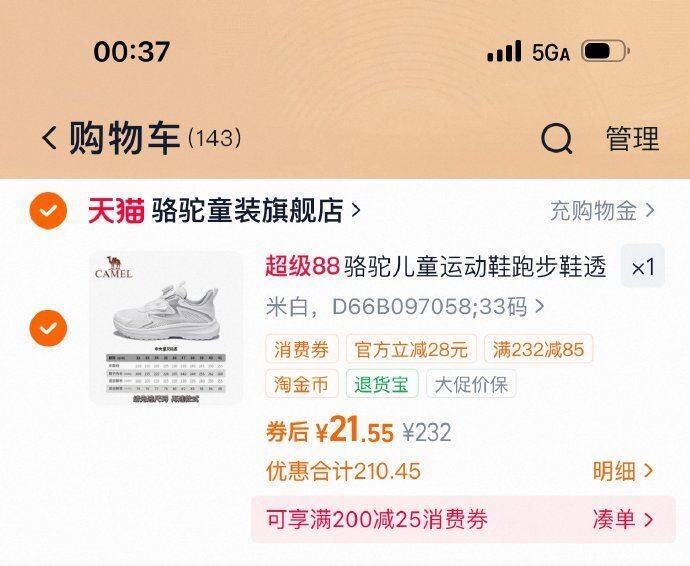Tap the 5G network indicator
This screenshot has height=566, width=690.
(551, 53)
